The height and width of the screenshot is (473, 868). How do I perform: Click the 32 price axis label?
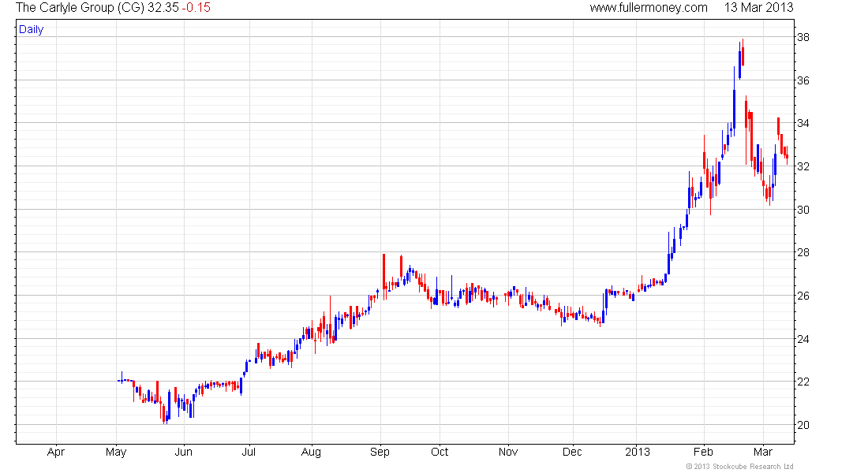pyautogui.click(x=803, y=166)
